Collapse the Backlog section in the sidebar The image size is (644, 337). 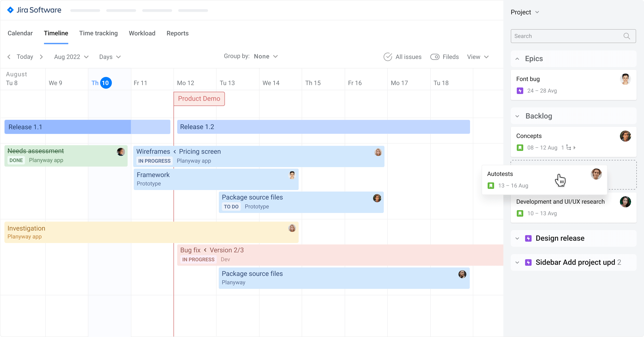click(517, 116)
